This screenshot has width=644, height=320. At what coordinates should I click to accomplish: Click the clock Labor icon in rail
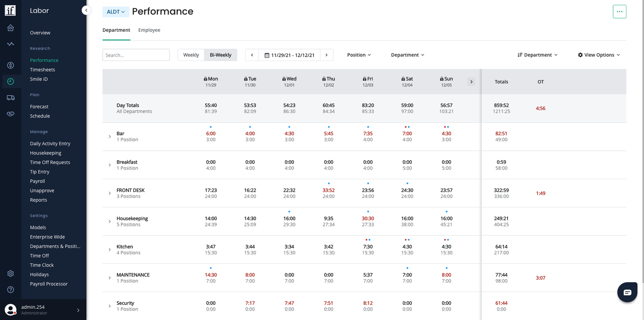pos(11,81)
